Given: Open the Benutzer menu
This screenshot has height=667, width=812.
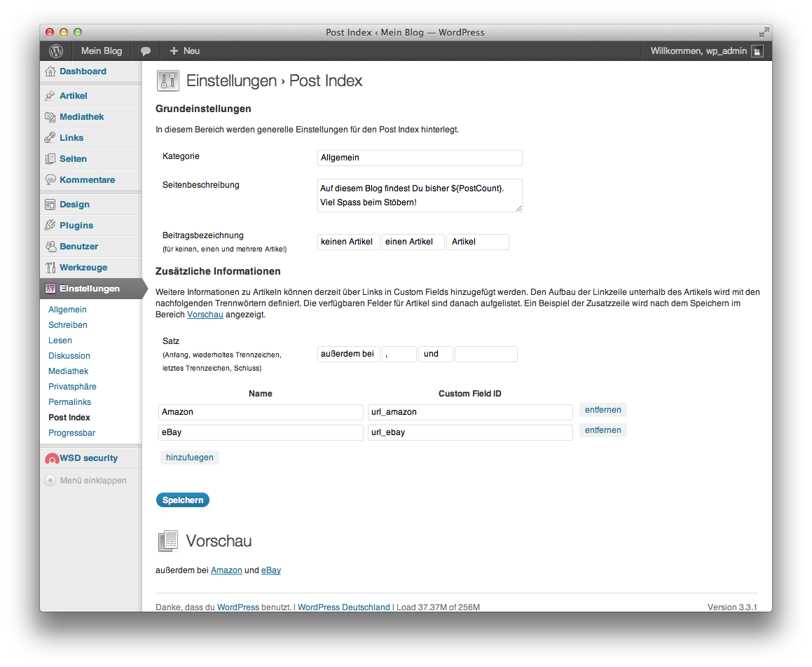Looking at the screenshot, I should [x=78, y=247].
